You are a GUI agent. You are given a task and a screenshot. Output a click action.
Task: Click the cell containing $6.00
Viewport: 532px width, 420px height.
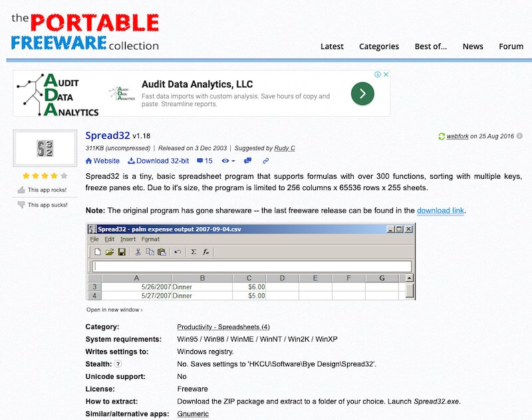pyautogui.click(x=249, y=287)
